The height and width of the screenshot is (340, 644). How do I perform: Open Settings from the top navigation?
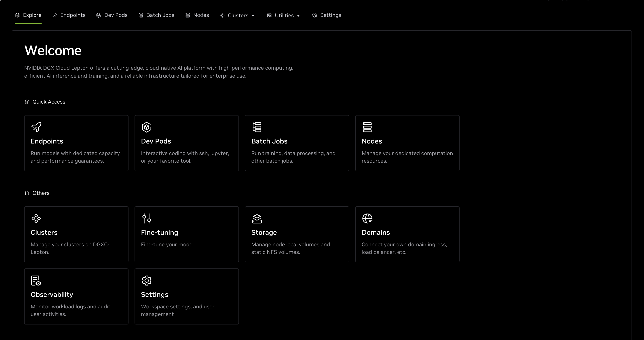tap(327, 15)
